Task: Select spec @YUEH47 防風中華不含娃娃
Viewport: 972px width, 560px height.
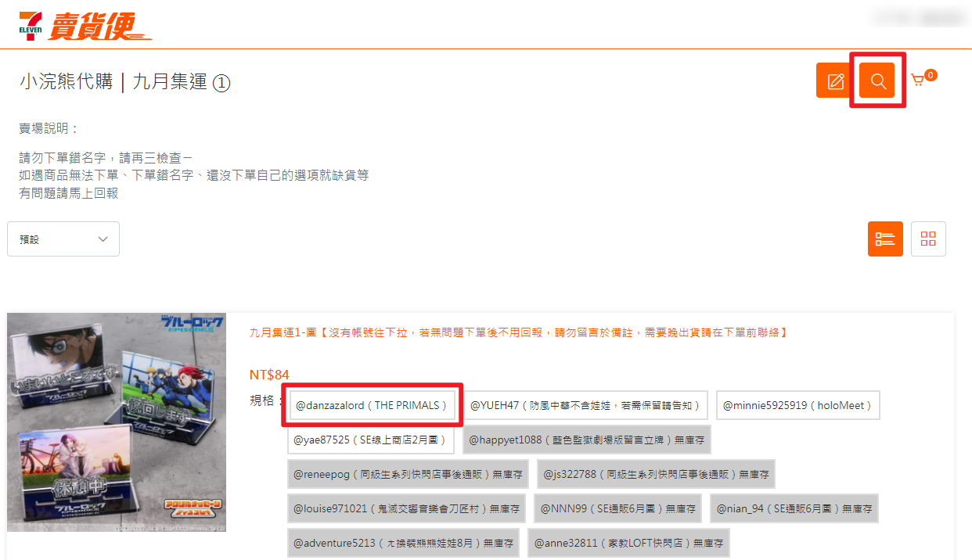Action: pos(585,405)
